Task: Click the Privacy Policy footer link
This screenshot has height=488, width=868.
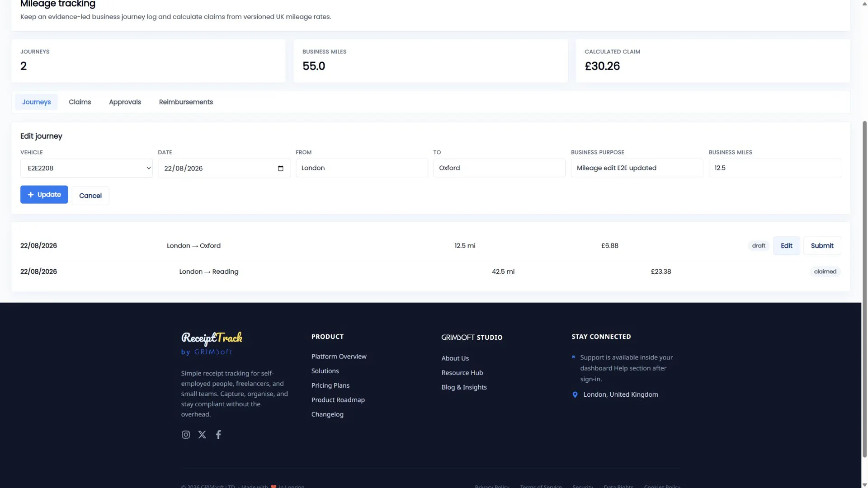Action: tap(492, 486)
